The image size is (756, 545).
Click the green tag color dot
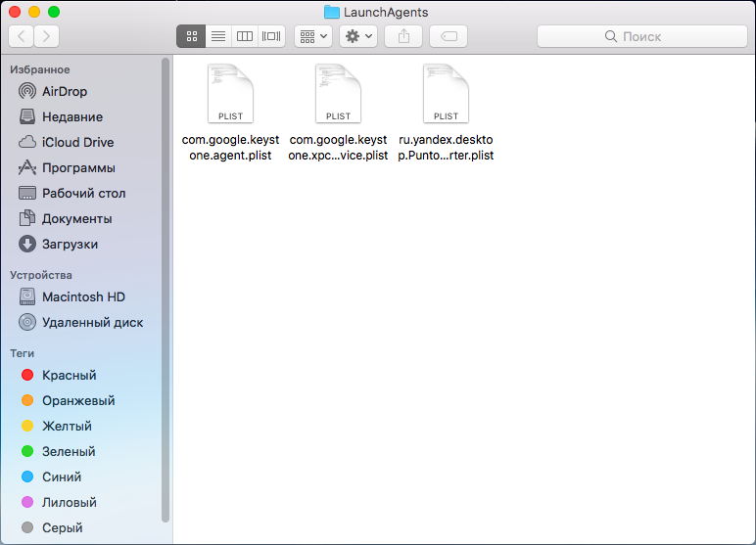(27, 451)
